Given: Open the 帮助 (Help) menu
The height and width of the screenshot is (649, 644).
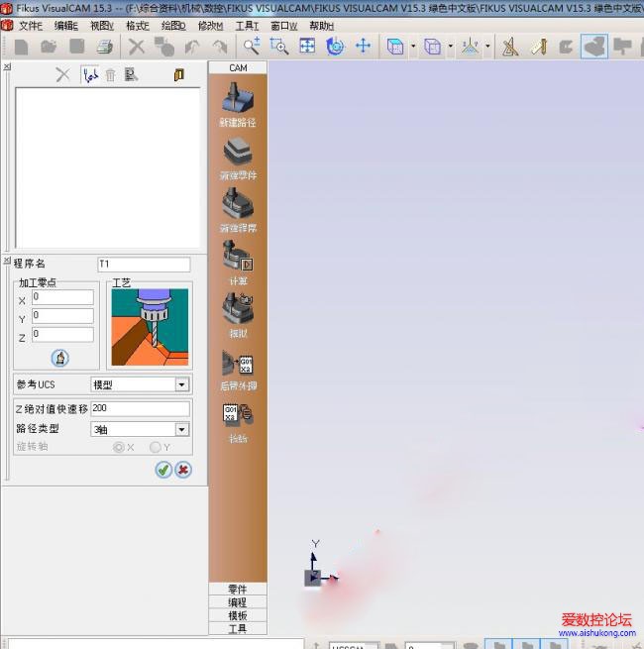Looking at the screenshot, I should tap(321, 26).
